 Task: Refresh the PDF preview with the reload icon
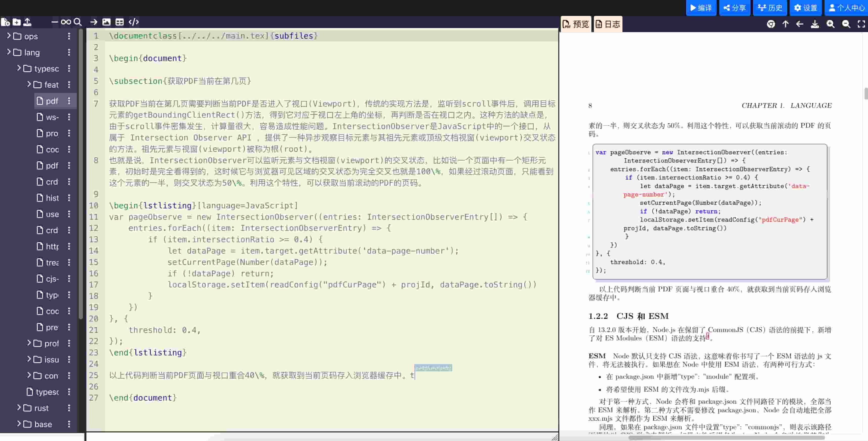coord(771,24)
